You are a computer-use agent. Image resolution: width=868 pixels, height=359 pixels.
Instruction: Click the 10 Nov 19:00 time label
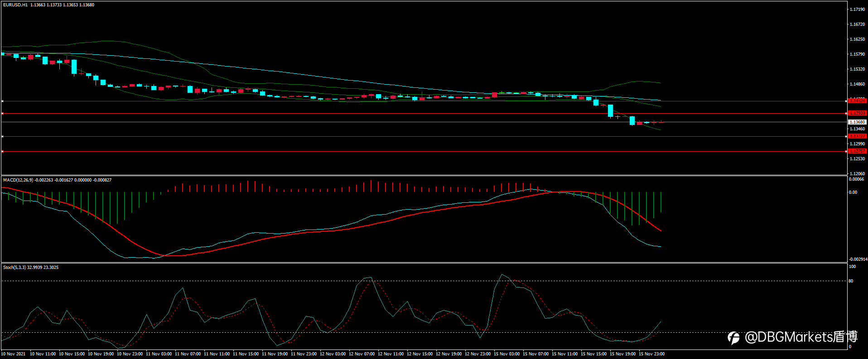(101, 354)
